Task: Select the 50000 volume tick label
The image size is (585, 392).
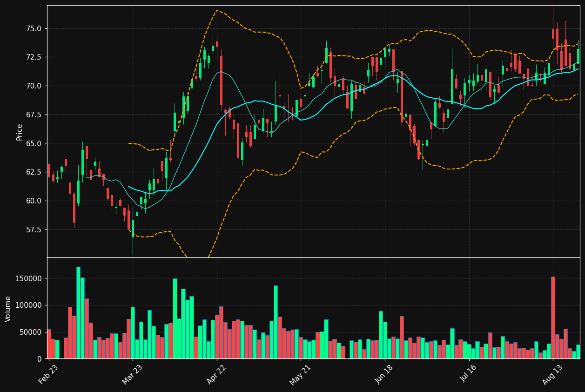Action: 31,332
